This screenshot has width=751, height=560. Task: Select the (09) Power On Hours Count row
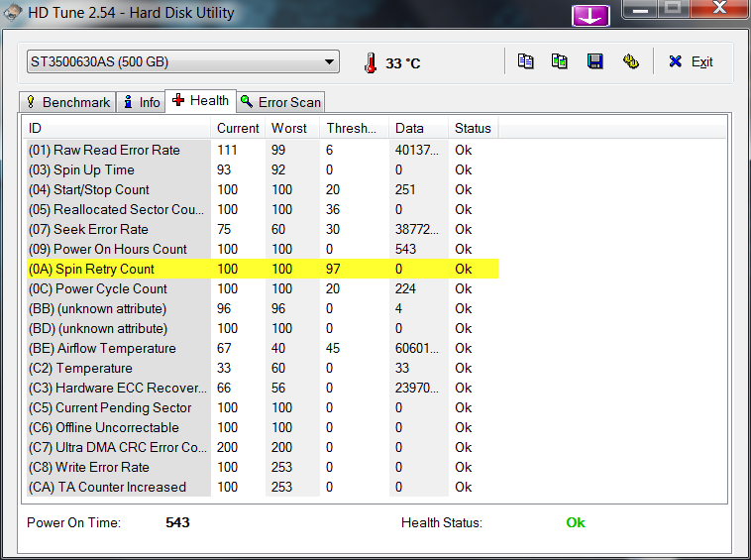click(263, 249)
